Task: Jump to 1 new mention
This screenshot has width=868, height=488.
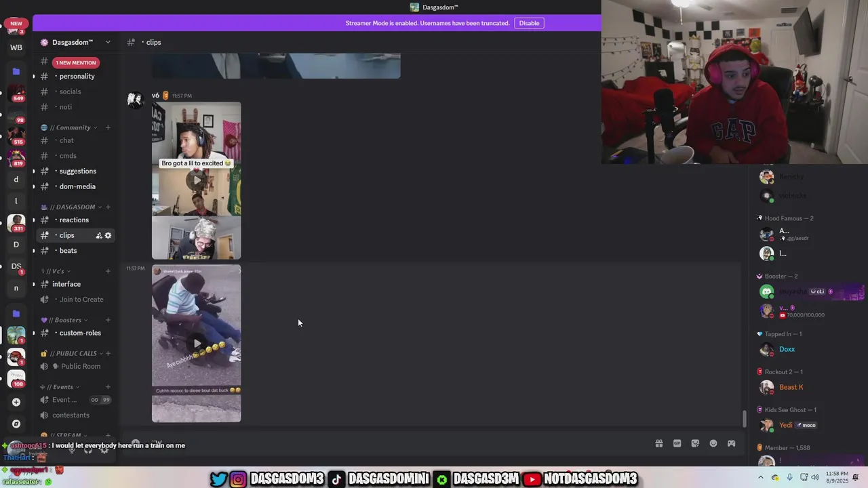Action: tap(76, 62)
